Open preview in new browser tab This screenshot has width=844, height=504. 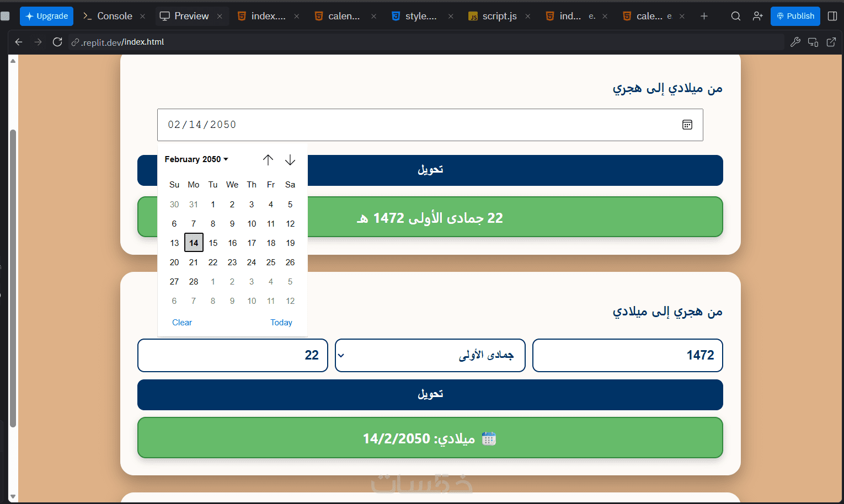831,42
